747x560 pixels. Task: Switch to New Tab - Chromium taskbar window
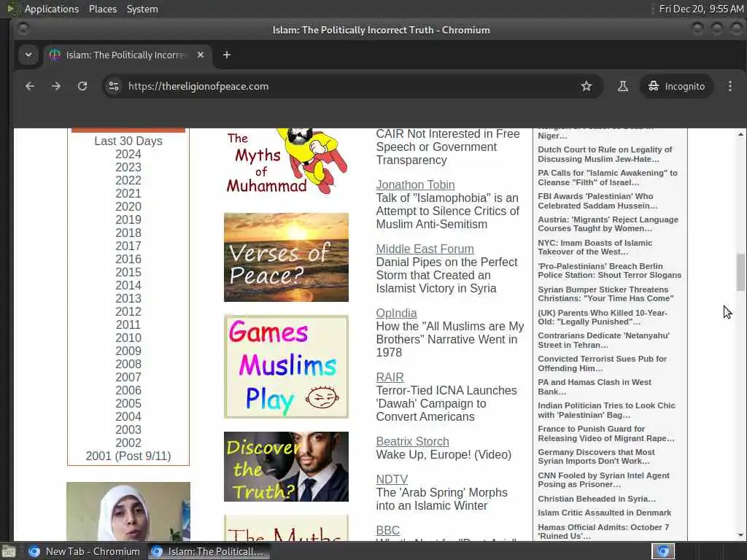(x=85, y=551)
